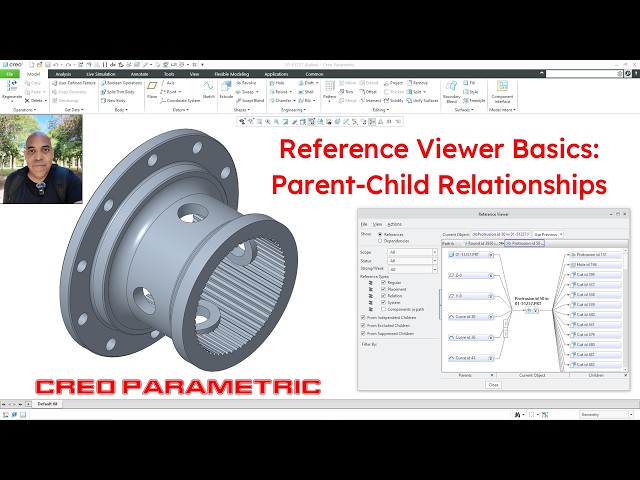Select the Dependencies radio button
640x480 pixels.
pos(380,241)
